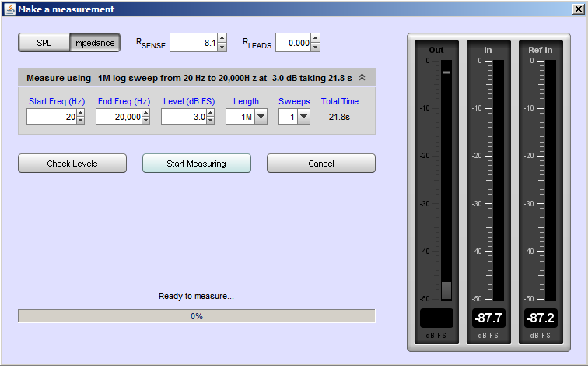Click the Ref In meter -87.2 readout
The height and width of the screenshot is (366, 588).
541,318
